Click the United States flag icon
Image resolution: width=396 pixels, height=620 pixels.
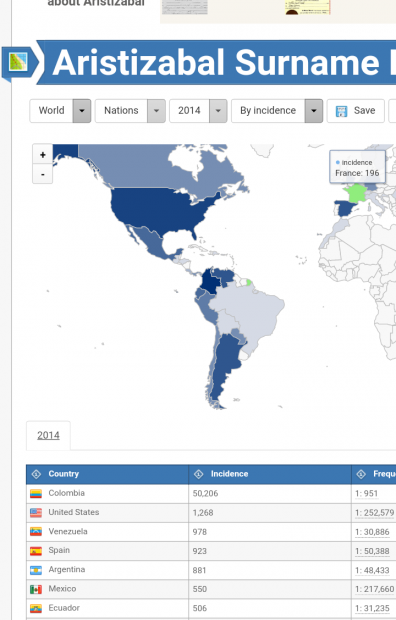coord(36,513)
